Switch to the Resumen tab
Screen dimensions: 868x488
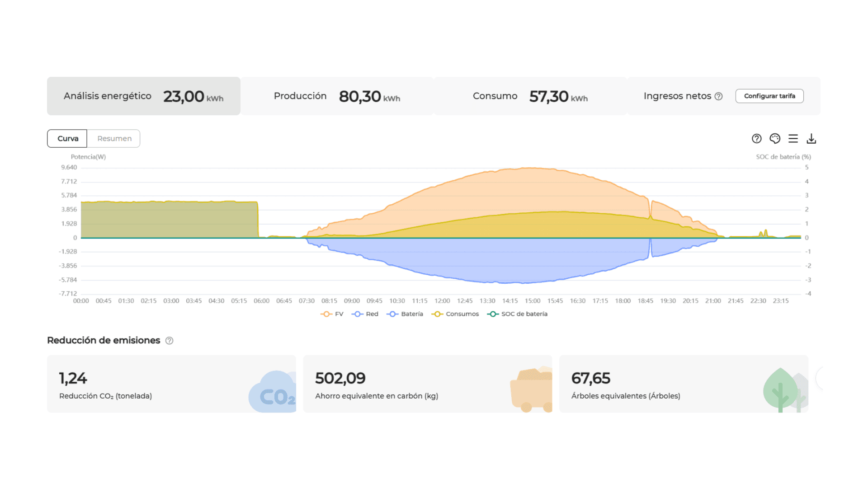pyautogui.click(x=114, y=139)
